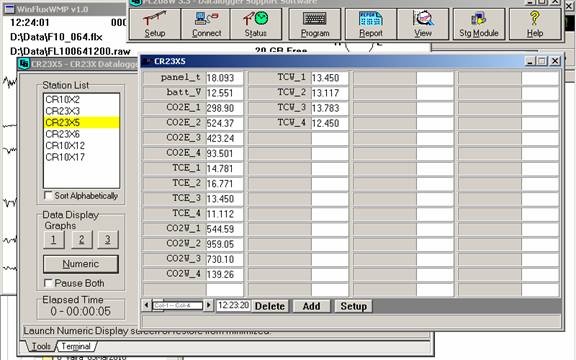Click the right arrow of column scrollbar
The width and height of the screenshot is (576, 360).
[x=209, y=305]
